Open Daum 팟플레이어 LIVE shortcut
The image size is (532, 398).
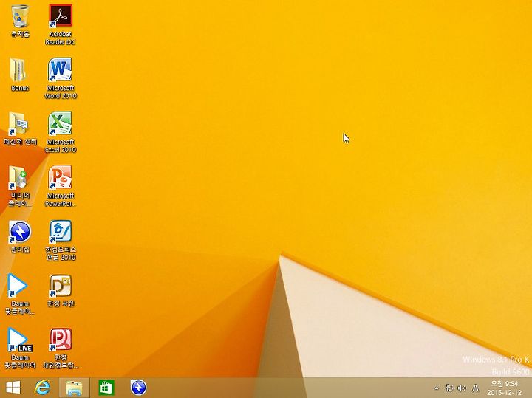point(20,348)
